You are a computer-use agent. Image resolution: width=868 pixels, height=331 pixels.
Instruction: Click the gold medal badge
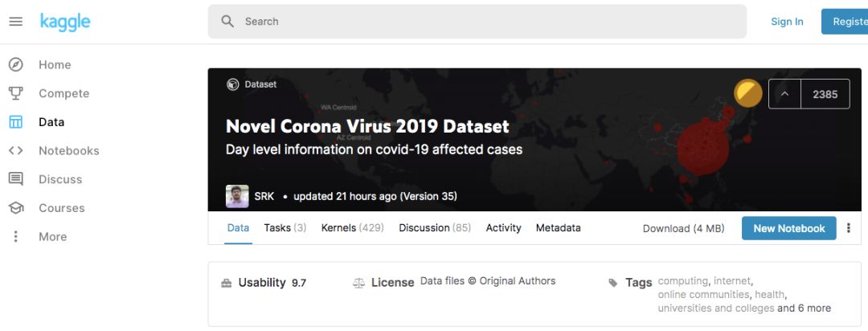(748, 94)
